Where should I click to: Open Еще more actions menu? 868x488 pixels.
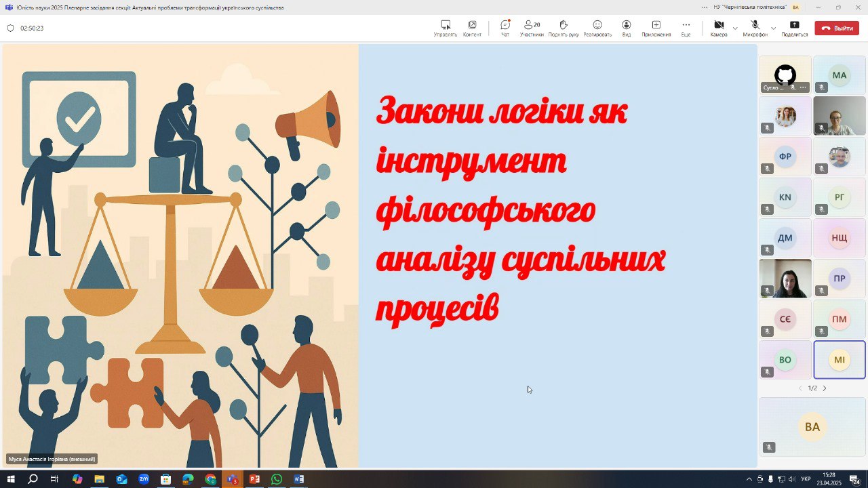(x=686, y=28)
